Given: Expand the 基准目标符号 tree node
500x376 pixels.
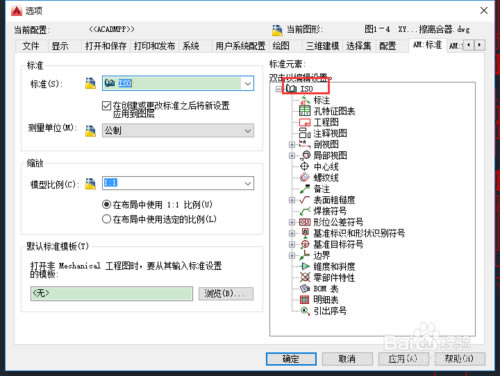Looking at the screenshot, I should pyautogui.click(x=292, y=244).
